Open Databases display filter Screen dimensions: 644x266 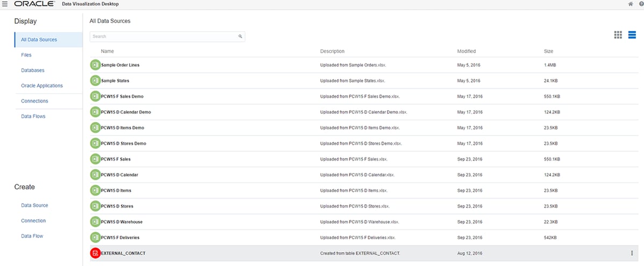tap(32, 70)
